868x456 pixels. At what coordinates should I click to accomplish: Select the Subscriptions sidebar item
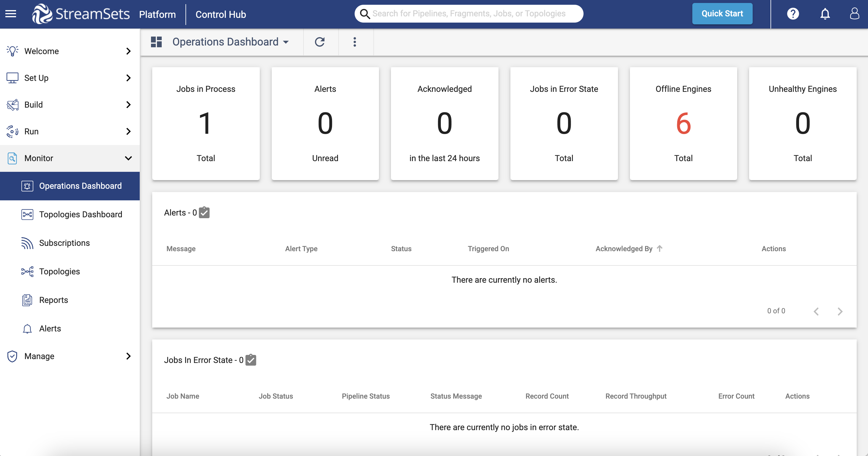[x=64, y=243]
